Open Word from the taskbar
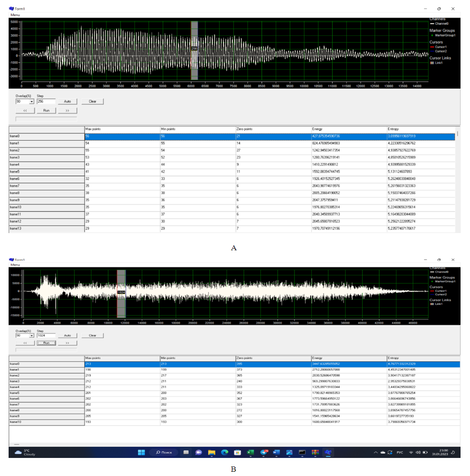The width and height of the screenshot is (470, 476). click(276, 452)
